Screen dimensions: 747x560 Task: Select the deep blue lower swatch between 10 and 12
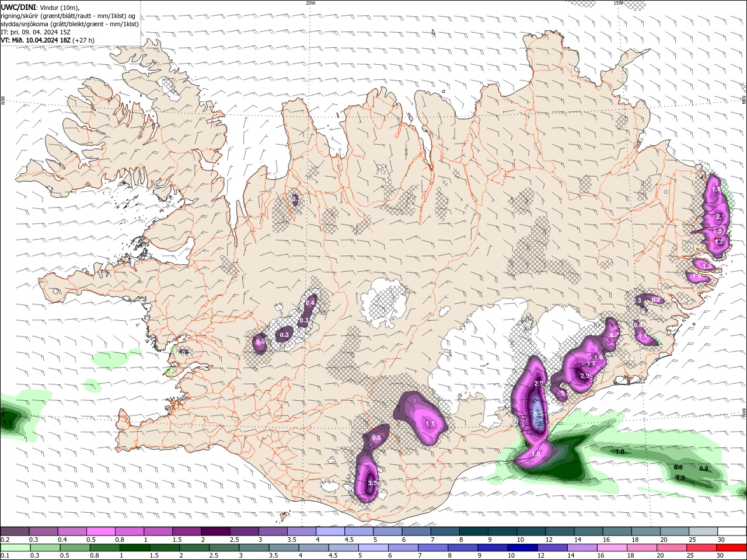(x=523, y=548)
